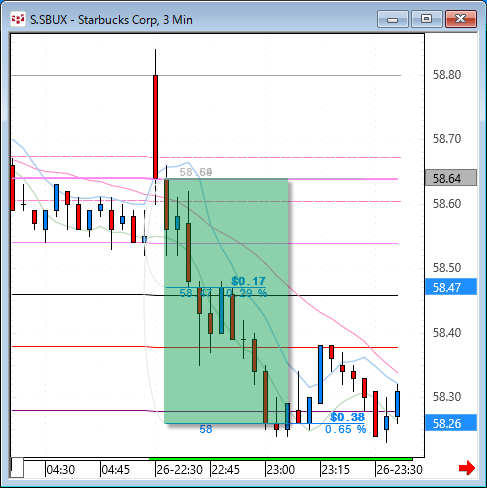487x488 pixels.
Task: Click the red scroll-right arrow
Action: [x=467, y=468]
